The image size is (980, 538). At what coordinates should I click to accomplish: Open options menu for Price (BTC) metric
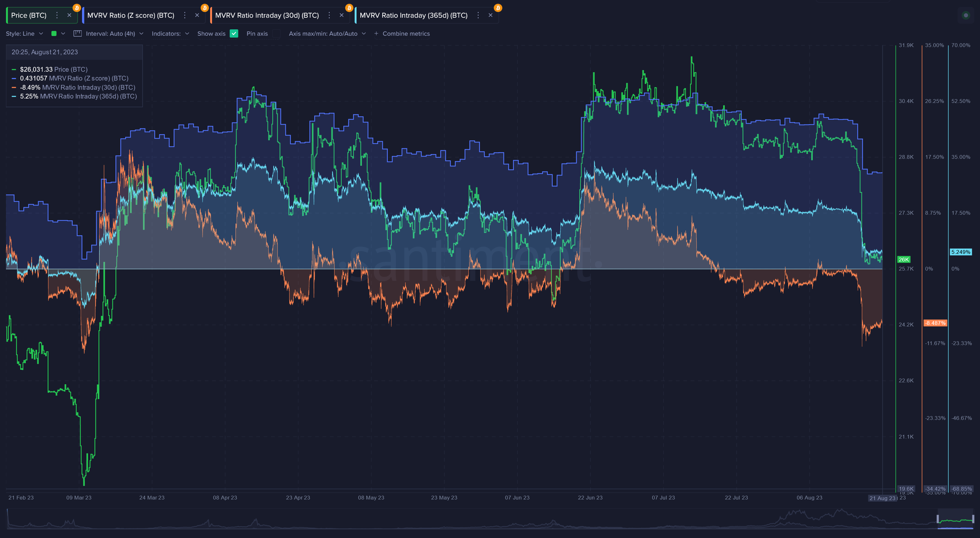(57, 15)
